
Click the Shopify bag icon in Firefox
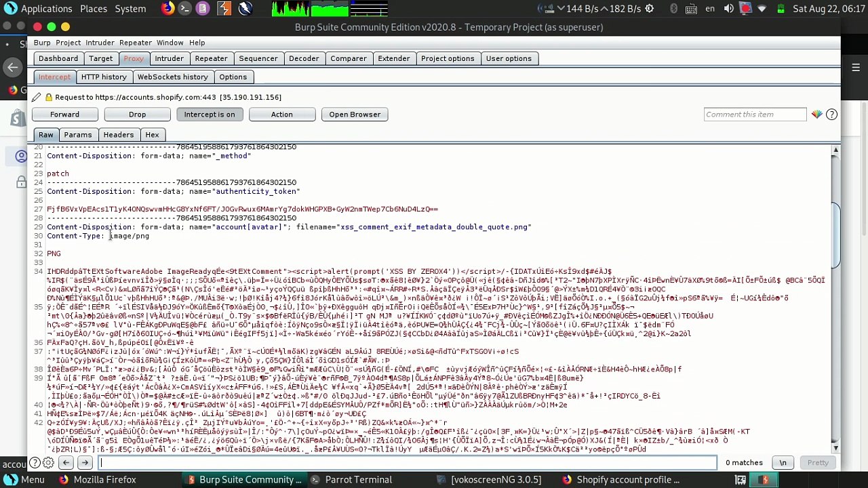(x=17, y=119)
